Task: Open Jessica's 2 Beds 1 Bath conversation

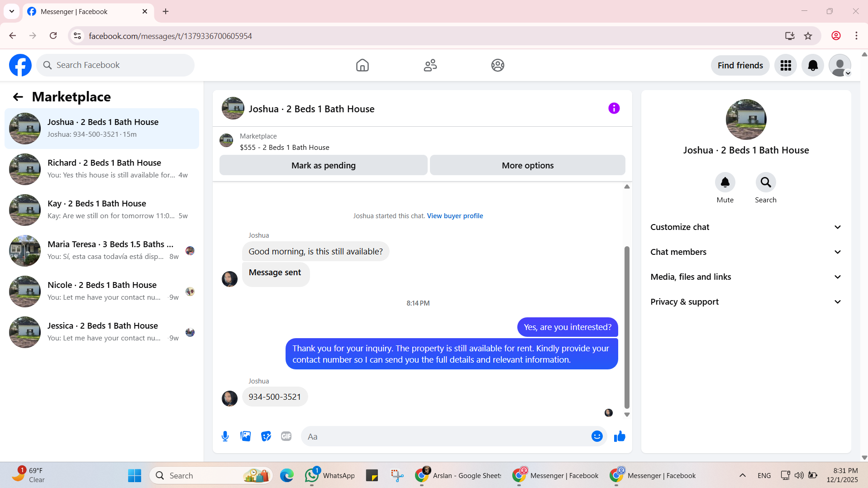Action: pos(102,332)
